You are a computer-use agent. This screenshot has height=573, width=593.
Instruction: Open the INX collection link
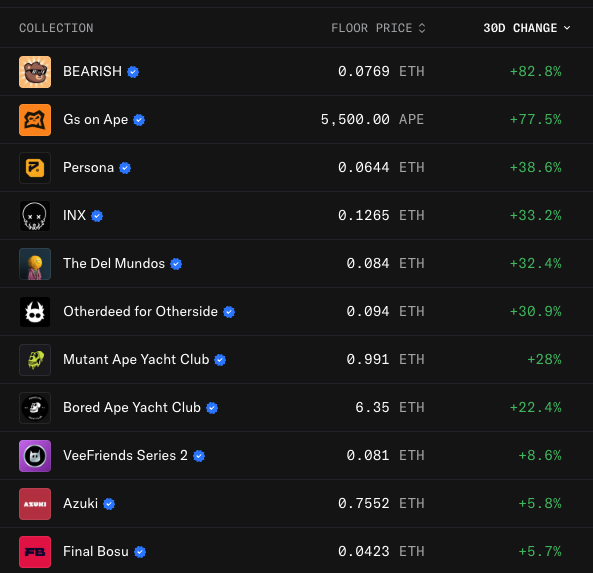[75, 216]
